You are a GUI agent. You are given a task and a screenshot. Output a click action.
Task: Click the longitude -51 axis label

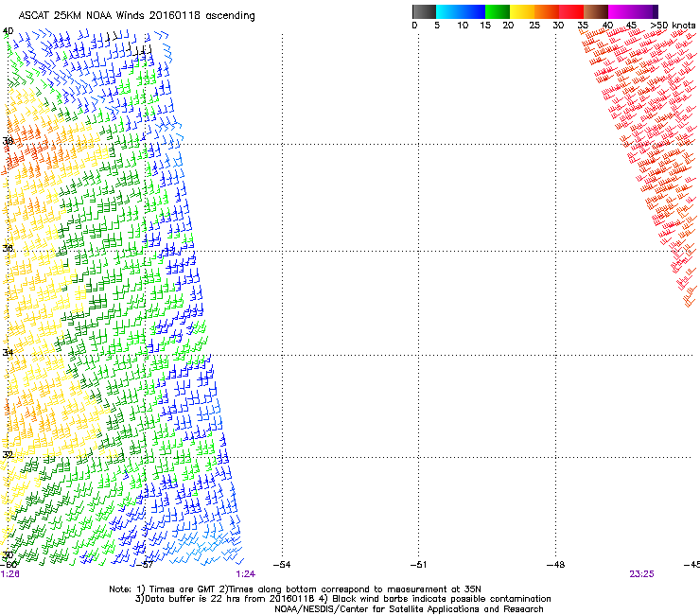coord(418,565)
